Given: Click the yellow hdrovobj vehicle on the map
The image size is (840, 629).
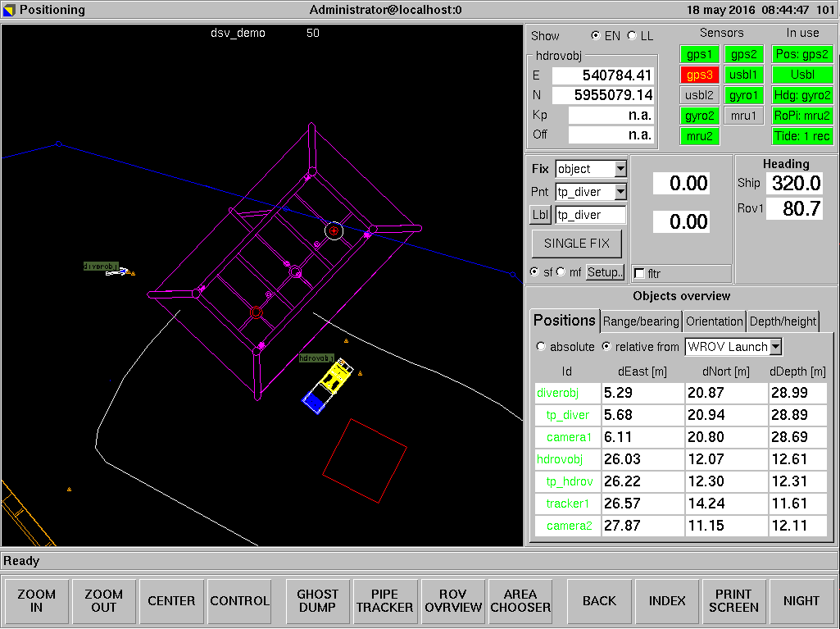Looking at the screenshot, I should (x=334, y=377).
